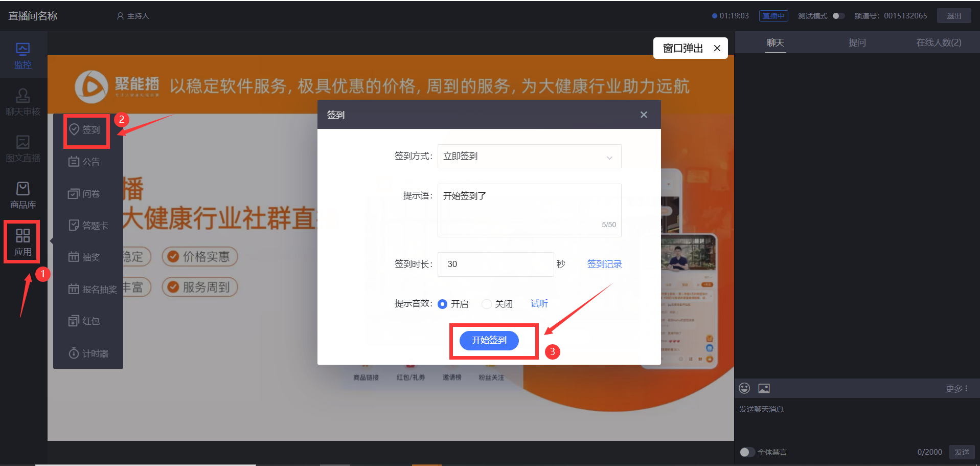
Task: Switch to the 提问 questions tab
Action: [857, 42]
